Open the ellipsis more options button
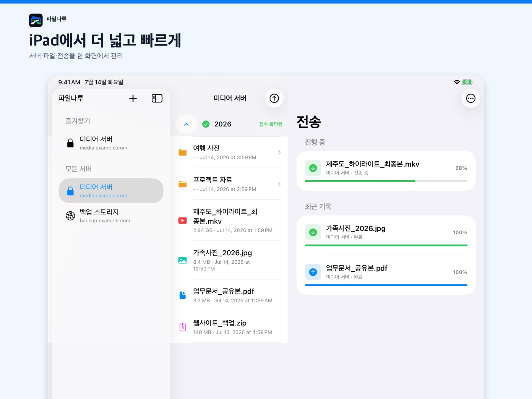The image size is (532, 399). point(471,98)
